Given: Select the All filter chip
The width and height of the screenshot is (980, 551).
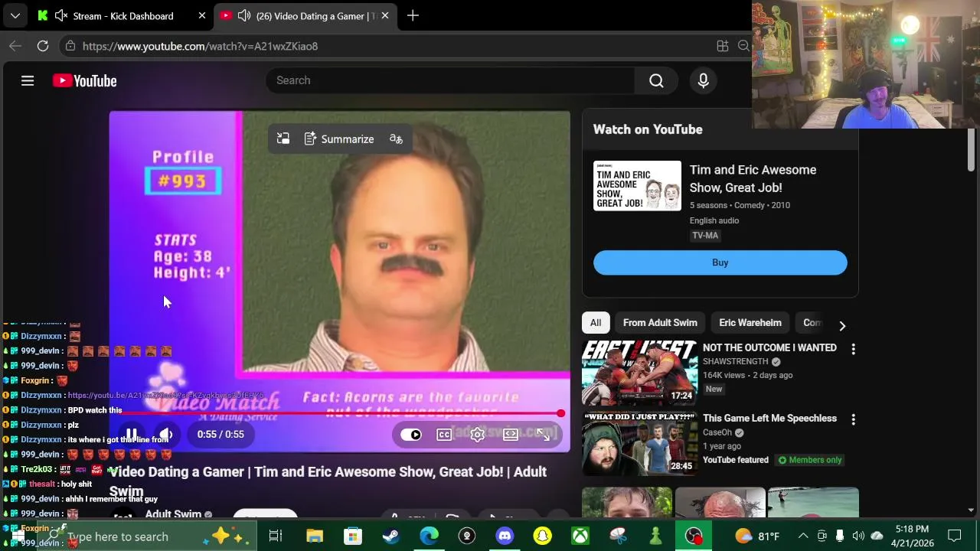Looking at the screenshot, I should [x=596, y=323].
